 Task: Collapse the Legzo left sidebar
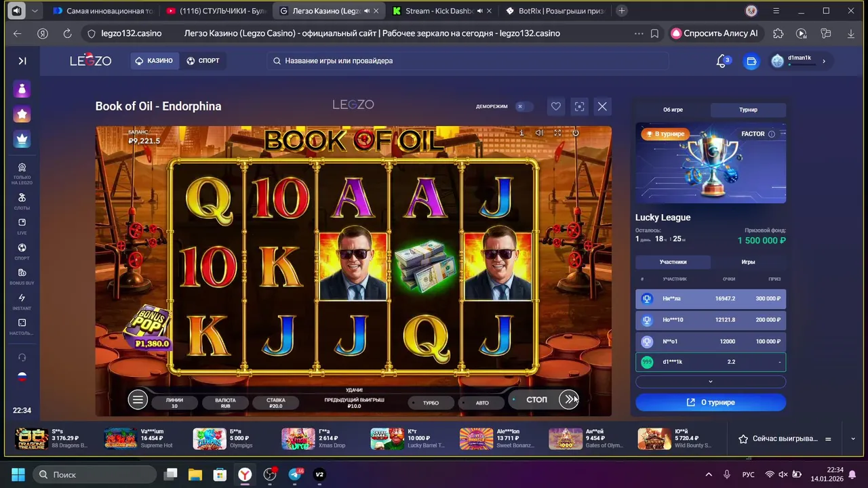22,61
